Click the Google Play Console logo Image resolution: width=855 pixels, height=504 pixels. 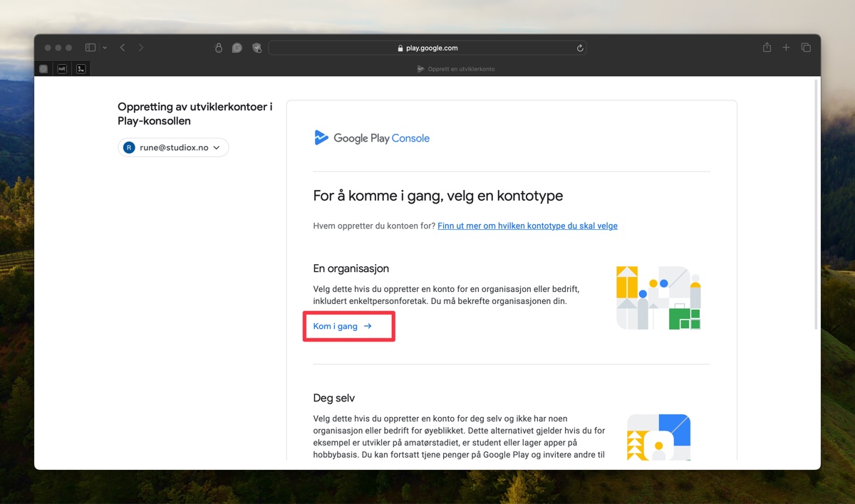[372, 138]
